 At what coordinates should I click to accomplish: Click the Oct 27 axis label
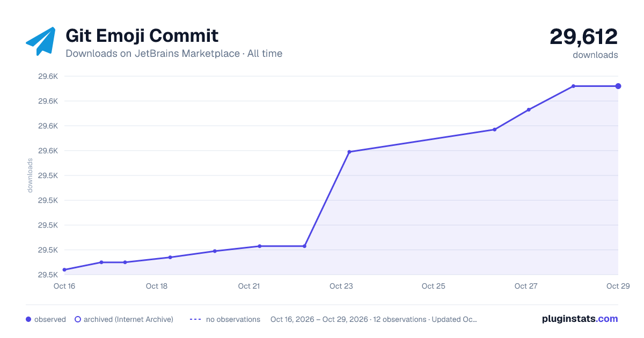click(526, 286)
